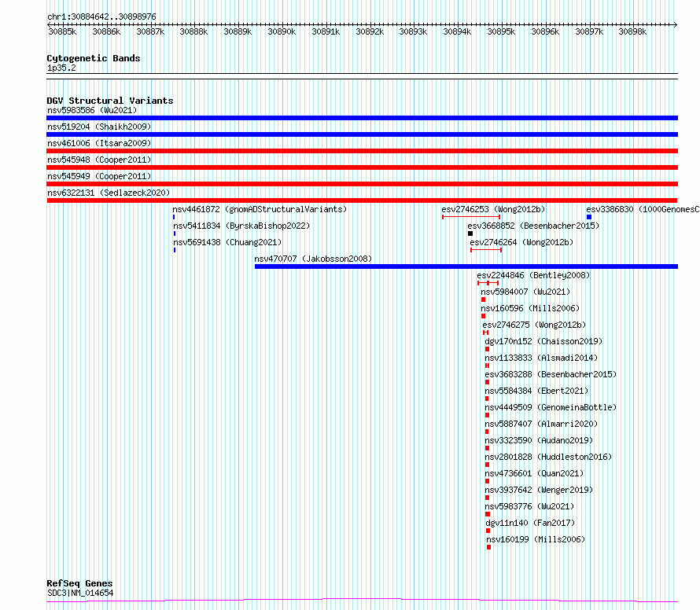Click the nsv470707 (Jakobsson2008) label

click(313, 259)
